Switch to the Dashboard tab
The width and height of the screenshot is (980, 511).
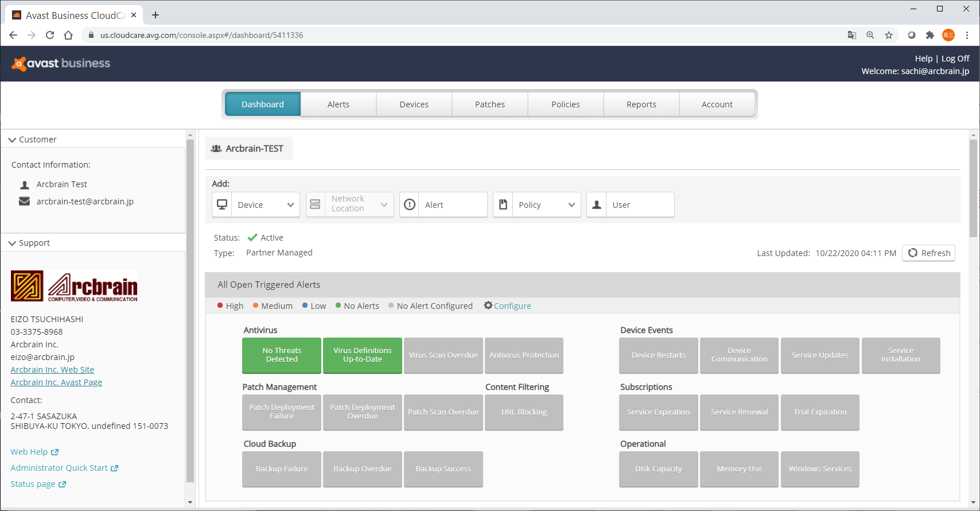(x=263, y=104)
